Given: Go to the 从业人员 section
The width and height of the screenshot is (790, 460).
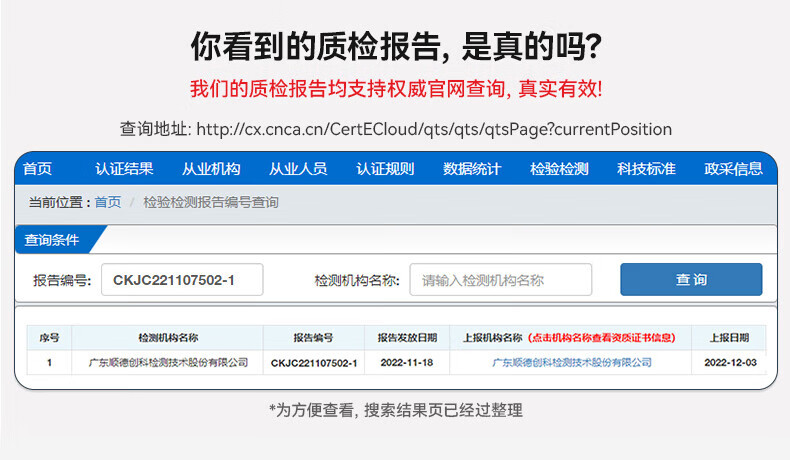Looking at the screenshot, I should pyautogui.click(x=298, y=169).
